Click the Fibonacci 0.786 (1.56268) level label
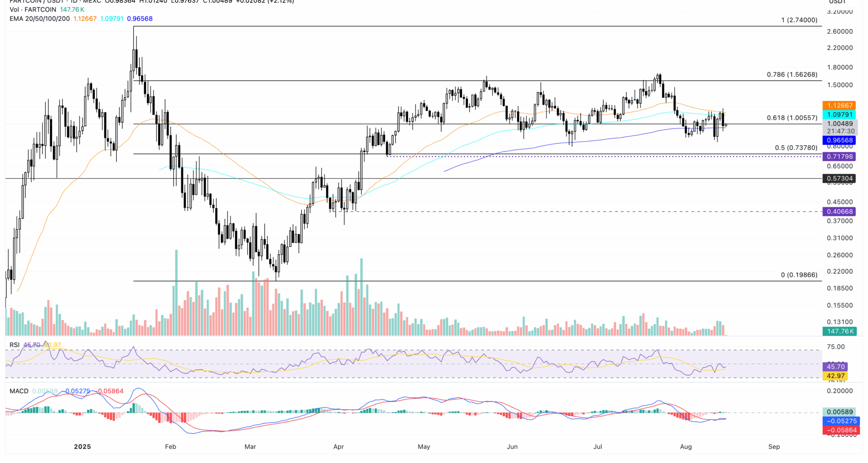Viewport: 868px width, 463px height. [792, 75]
